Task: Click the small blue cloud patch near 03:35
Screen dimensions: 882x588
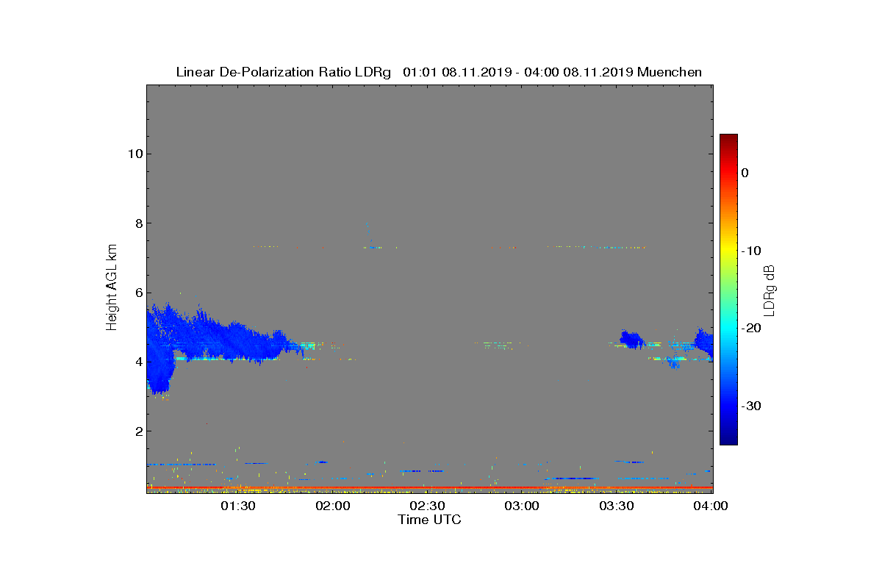Action: (x=631, y=339)
